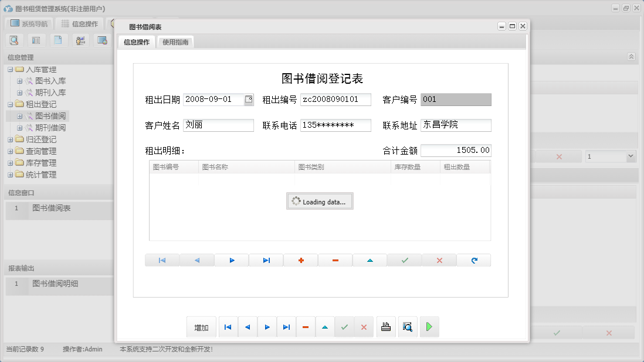Click the printer icon at the bottom

[386, 327]
